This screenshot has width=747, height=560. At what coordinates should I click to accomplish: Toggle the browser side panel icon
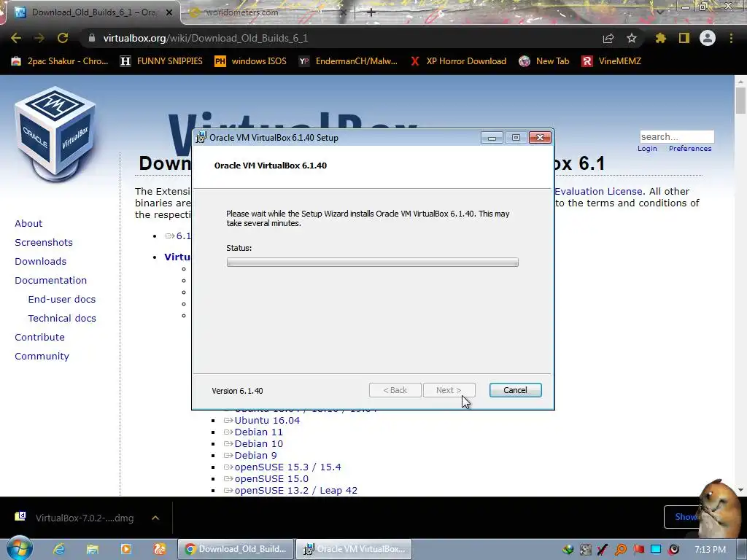point(684,38)
